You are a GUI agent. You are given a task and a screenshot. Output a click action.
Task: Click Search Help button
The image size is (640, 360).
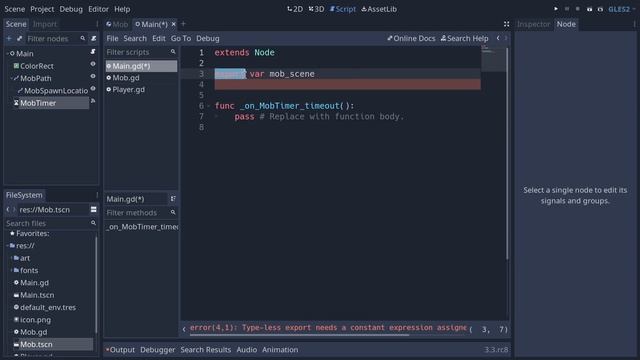tap(464, 38)
